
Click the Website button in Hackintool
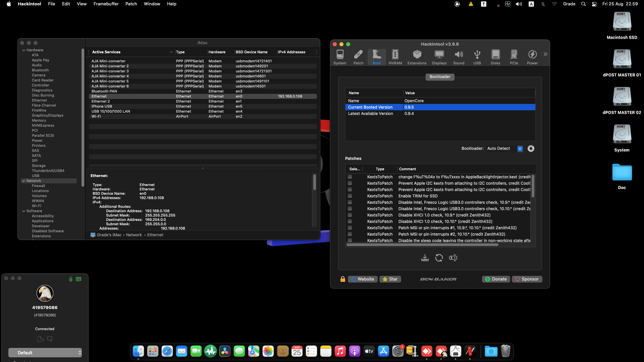(363, 279)
